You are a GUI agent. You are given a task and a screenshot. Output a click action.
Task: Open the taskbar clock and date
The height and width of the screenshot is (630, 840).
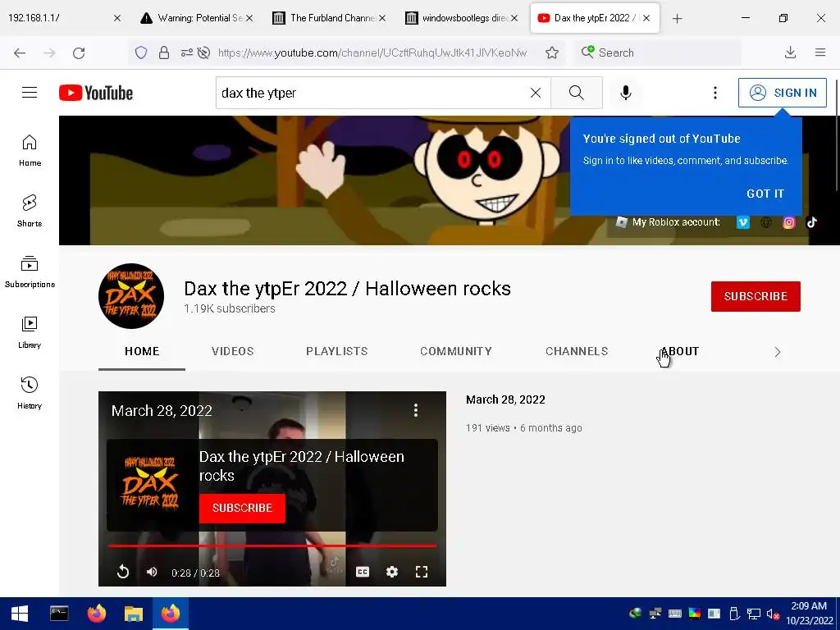coord(809,614)
